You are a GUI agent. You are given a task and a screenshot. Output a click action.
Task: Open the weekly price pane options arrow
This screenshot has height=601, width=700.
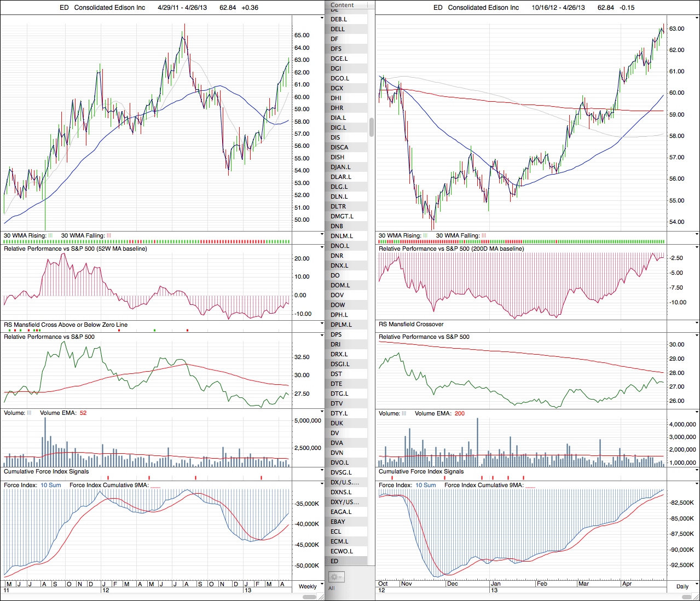pyautogui.click(x=322, y=18)
